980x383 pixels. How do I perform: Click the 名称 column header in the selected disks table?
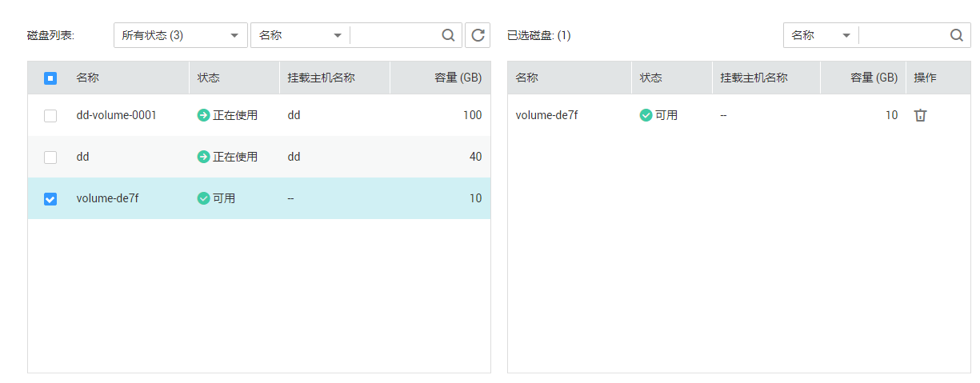click(527, 78)
